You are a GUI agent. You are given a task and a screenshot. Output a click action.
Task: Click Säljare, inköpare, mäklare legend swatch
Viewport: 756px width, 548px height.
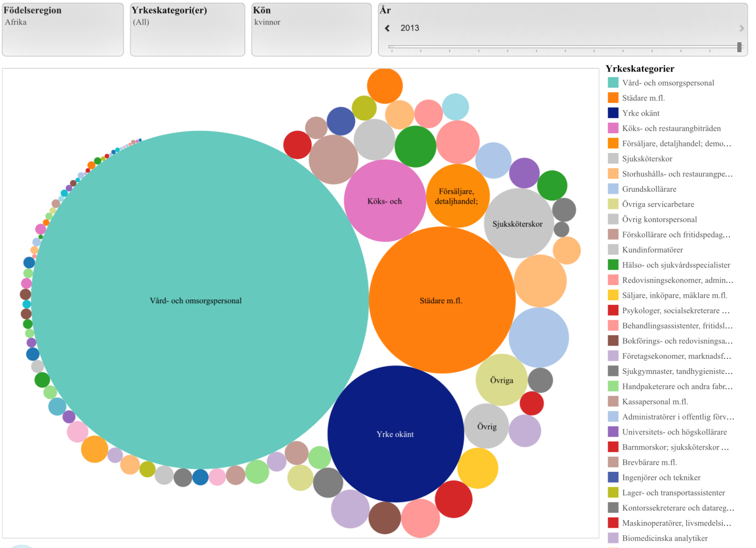(613, 295)
